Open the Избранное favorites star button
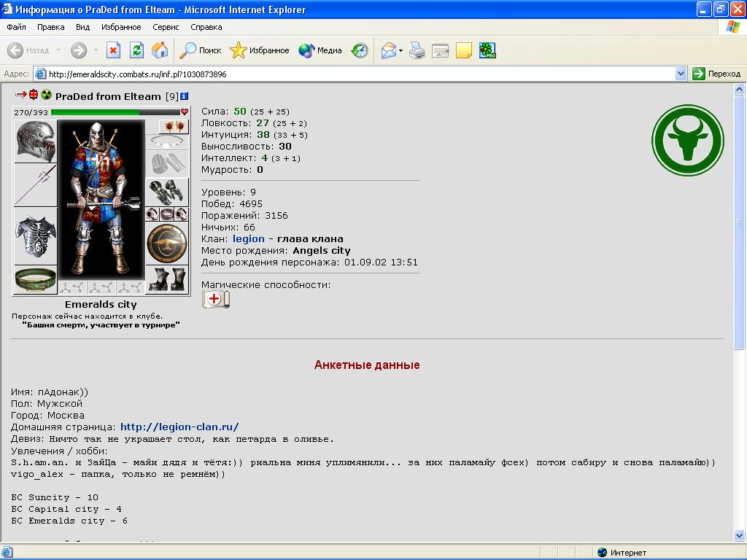Screen dimensions: 747x560 260,50
